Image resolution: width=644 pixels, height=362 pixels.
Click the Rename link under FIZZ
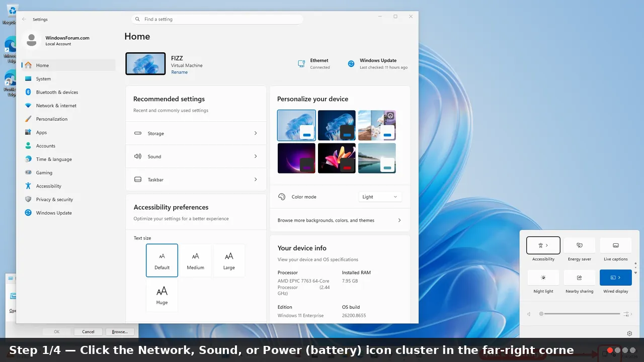coord(179,72)
